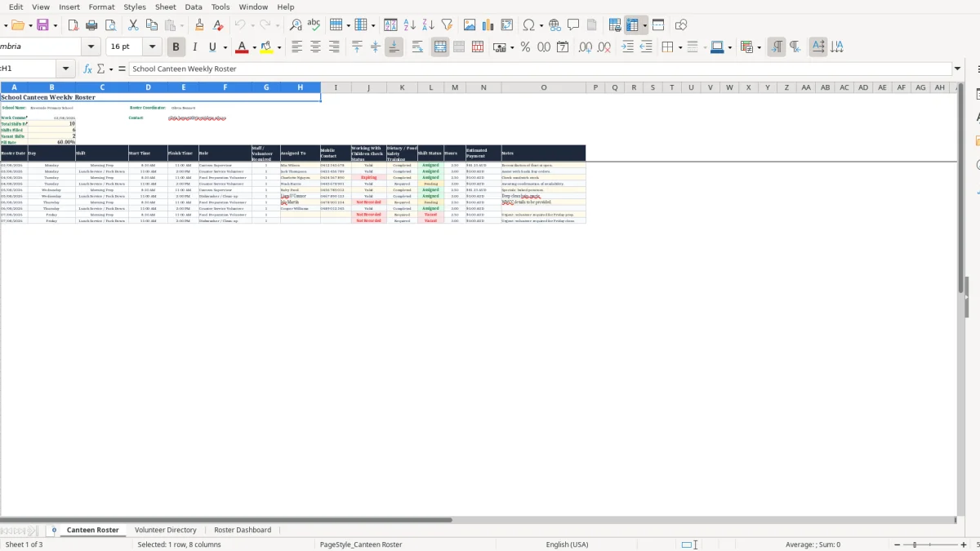The image size is (980, 551).
Task: Export directly as PDF
Action: [x=72, y=25]
